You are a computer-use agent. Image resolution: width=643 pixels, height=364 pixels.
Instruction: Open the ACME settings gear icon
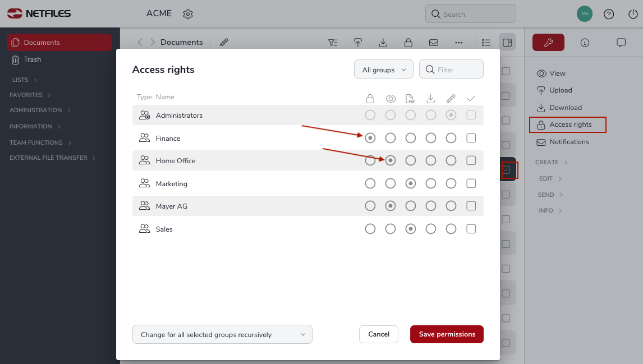(x=188, y=14)
